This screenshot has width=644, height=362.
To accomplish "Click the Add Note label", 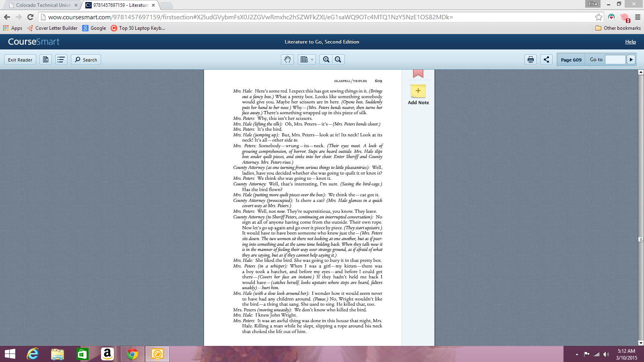I will pos(418,103).
